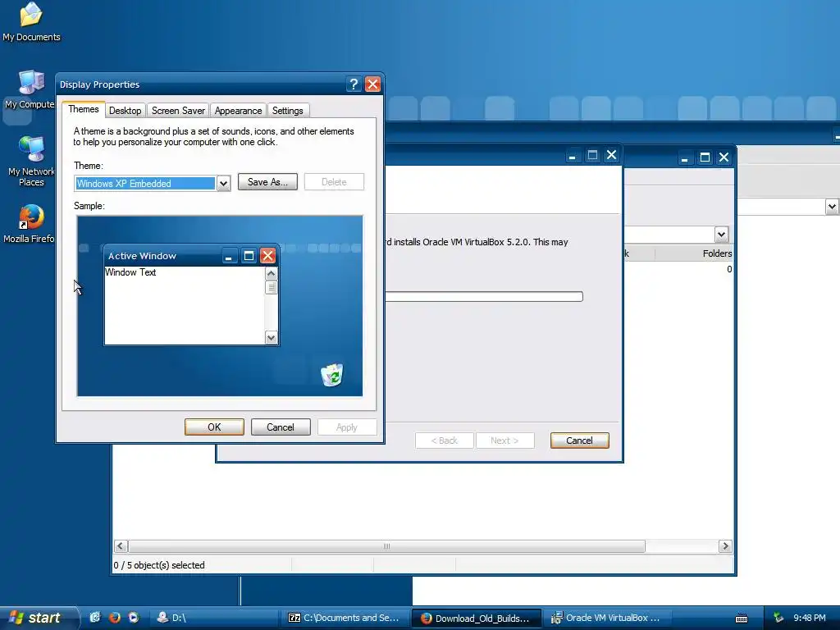The width and height of the screenshot is (840, 630).
Task: Click Cancel in Display Properties
Action: tap(281, 427)
